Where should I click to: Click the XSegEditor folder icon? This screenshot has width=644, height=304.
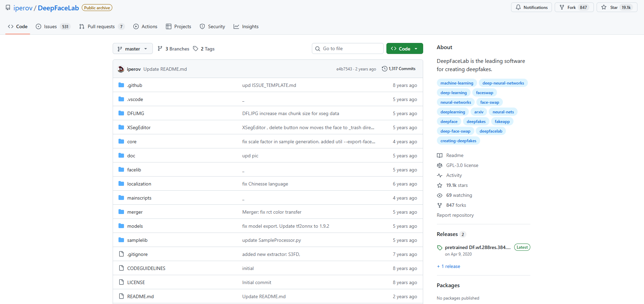point(121,127)
